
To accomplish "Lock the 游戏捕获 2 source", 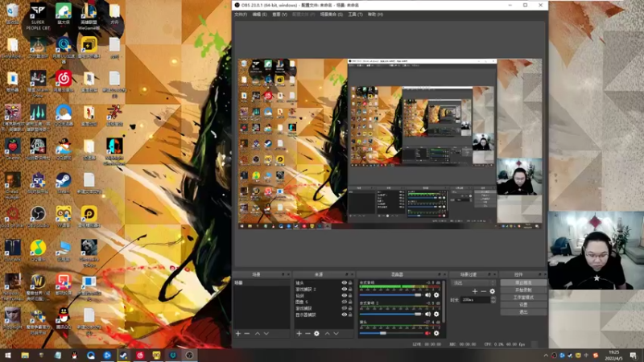I will [350, 290].
